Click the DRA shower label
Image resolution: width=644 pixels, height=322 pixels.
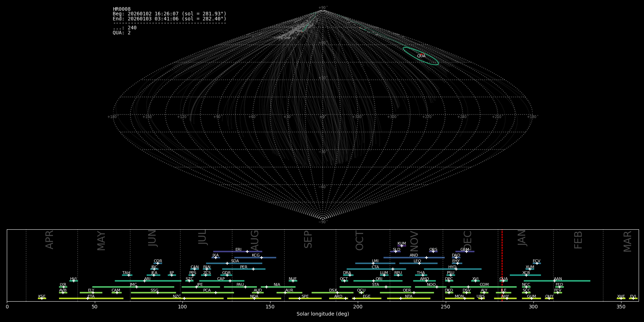pyautogui.click(x=347, y=273)
